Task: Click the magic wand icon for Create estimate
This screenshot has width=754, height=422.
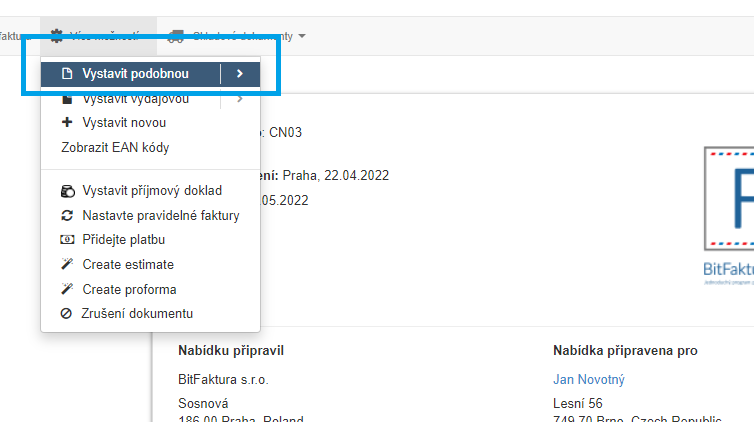Action: click(67, 264)
